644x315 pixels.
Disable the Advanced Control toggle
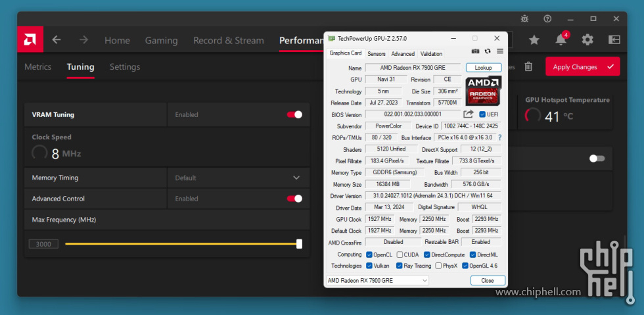[294, 199]
